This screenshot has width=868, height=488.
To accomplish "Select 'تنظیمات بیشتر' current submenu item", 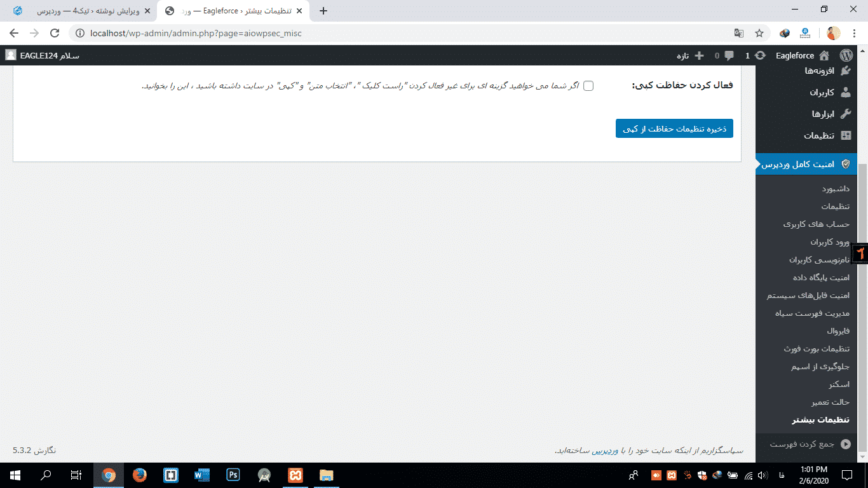I will coord(820,420).
